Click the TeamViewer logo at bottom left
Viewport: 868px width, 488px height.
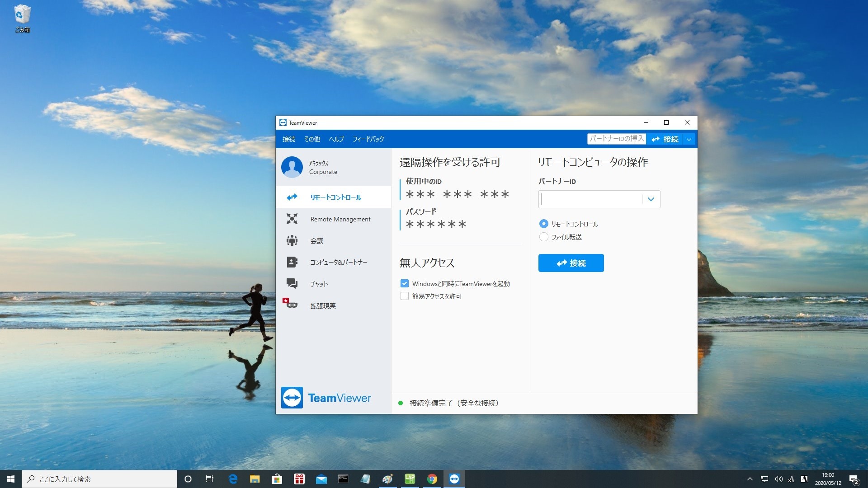pos(292,398)
